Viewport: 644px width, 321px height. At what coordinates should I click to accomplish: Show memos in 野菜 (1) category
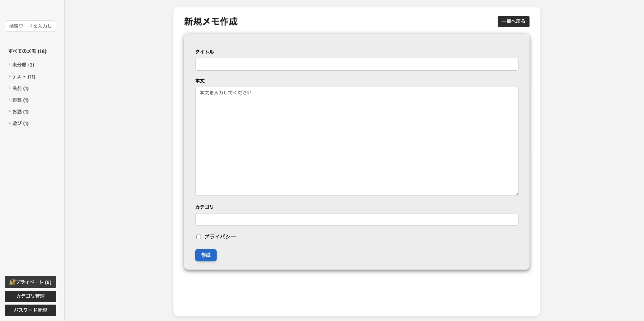coord(20,100)
